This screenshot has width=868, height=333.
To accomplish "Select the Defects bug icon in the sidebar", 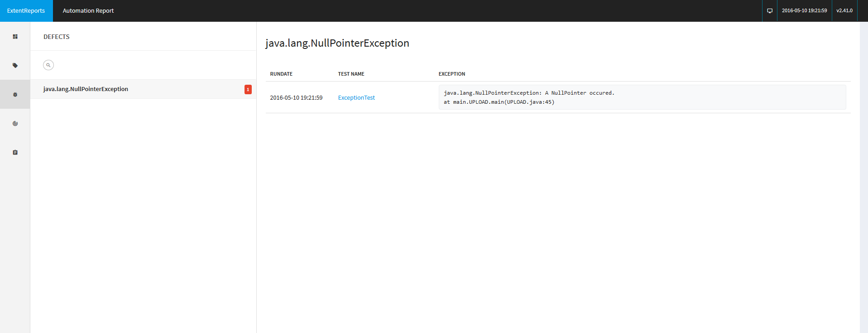I will (x=15, y=95).
